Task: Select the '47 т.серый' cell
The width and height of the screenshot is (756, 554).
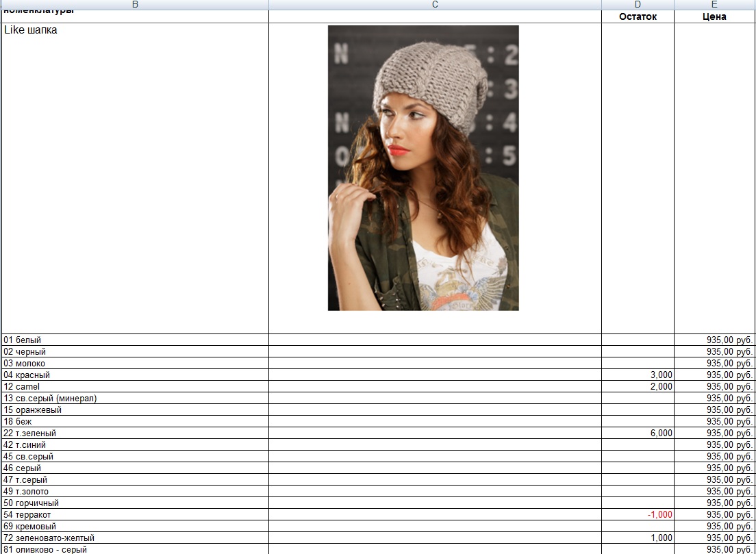Action: [135, 479]
